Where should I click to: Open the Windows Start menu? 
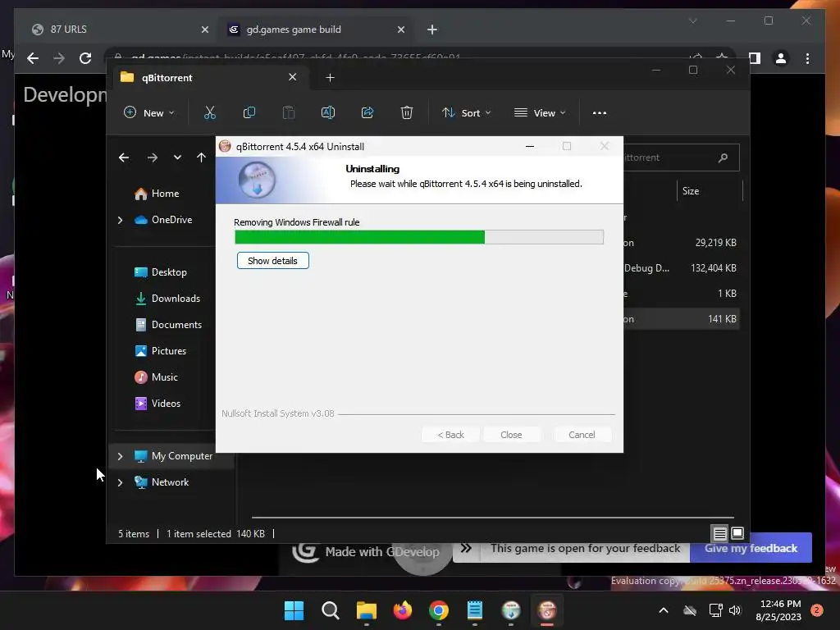point(294,610)
